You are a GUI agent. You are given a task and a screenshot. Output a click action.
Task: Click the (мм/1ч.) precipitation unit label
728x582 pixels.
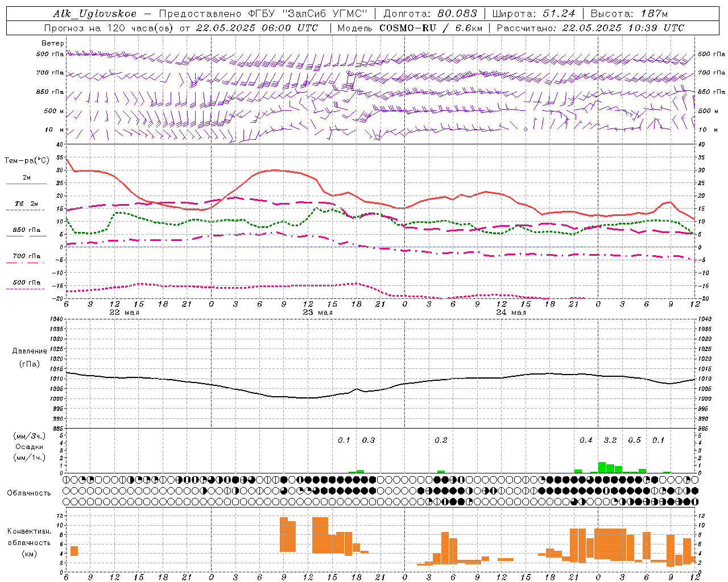coord(29,458)
